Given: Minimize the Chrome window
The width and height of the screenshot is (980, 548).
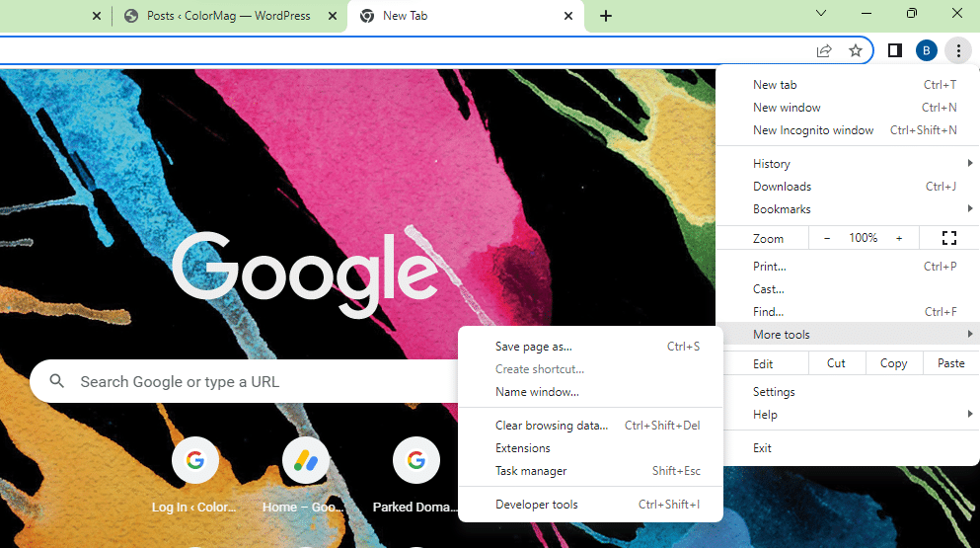Looking at the screenshot, I should click(867, 13).
